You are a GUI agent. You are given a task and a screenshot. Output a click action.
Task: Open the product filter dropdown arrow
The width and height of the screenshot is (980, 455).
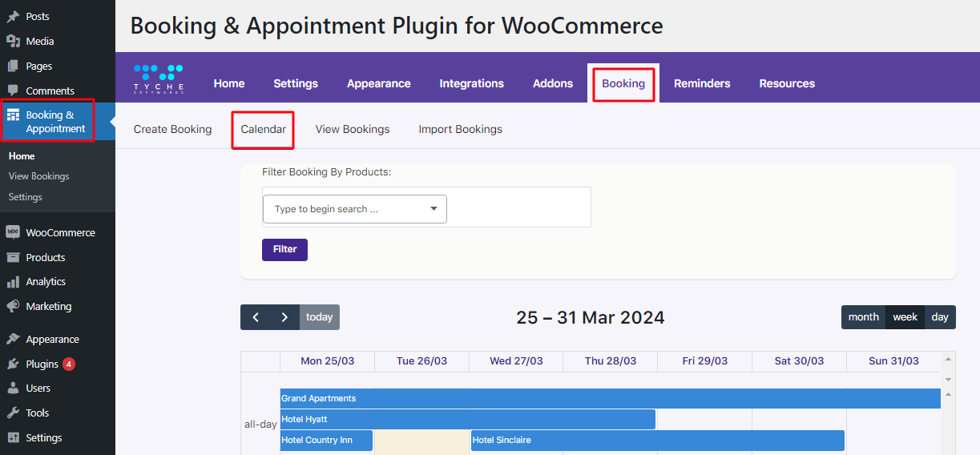pos(434,209)
